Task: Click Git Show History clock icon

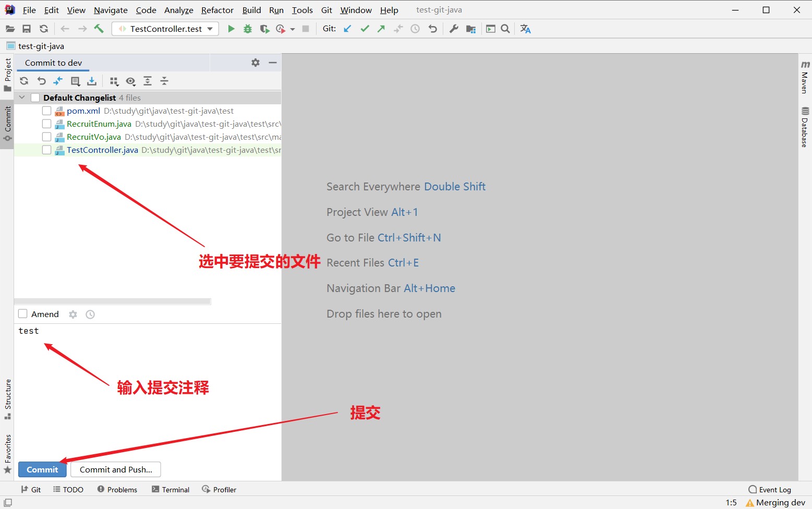Action: 415,29
